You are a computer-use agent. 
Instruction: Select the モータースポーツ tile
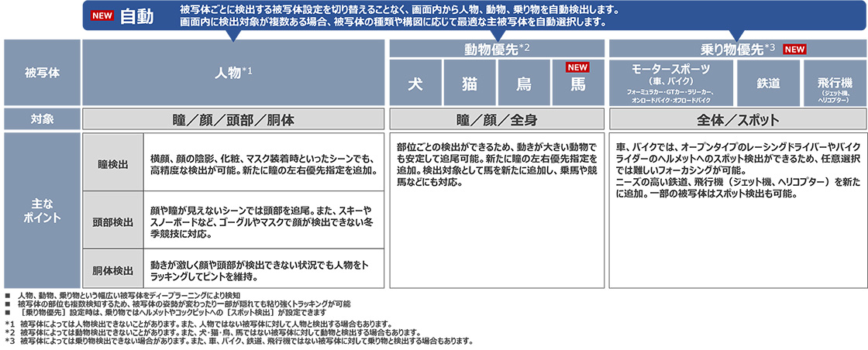(671, 83)
